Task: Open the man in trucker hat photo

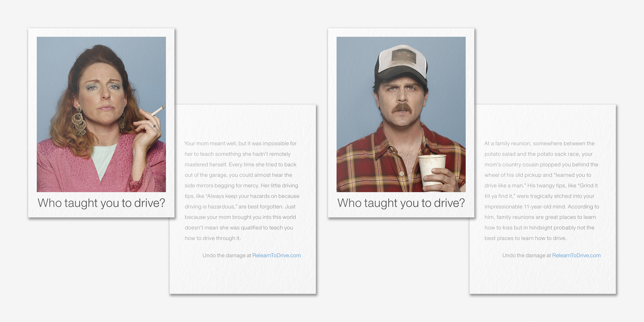Action: click(401, 114)
